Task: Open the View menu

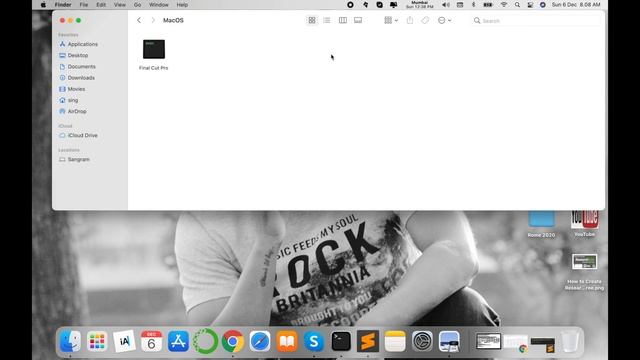Action: click(x=120, y=5)
